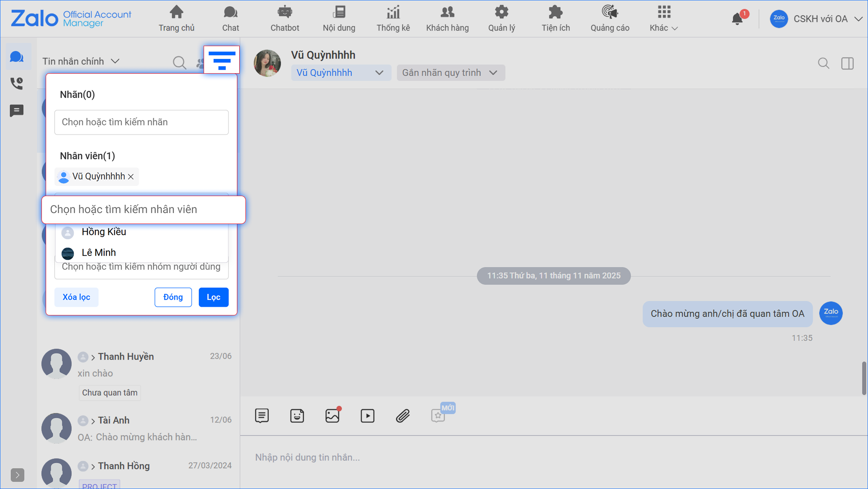Image resolution: width=868 pixels, height=489 pixels.
Task: Click the paperclip attach file icon
Action: (x=403, y=416)
